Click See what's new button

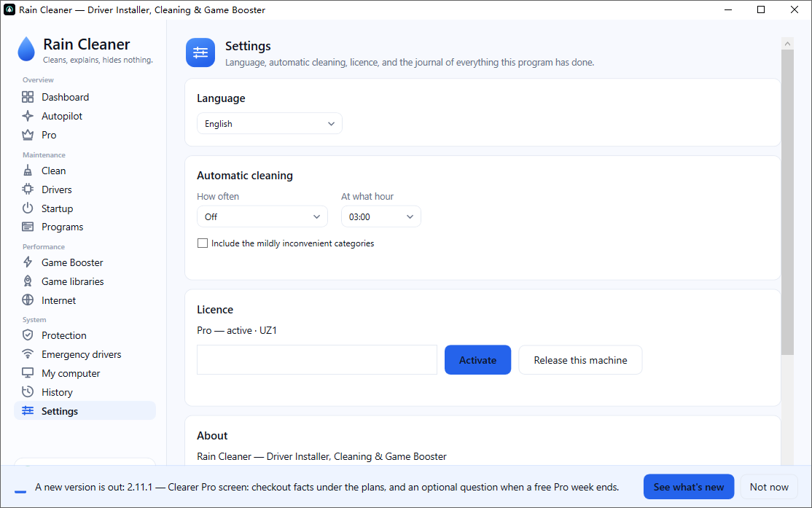coord(688,487)
